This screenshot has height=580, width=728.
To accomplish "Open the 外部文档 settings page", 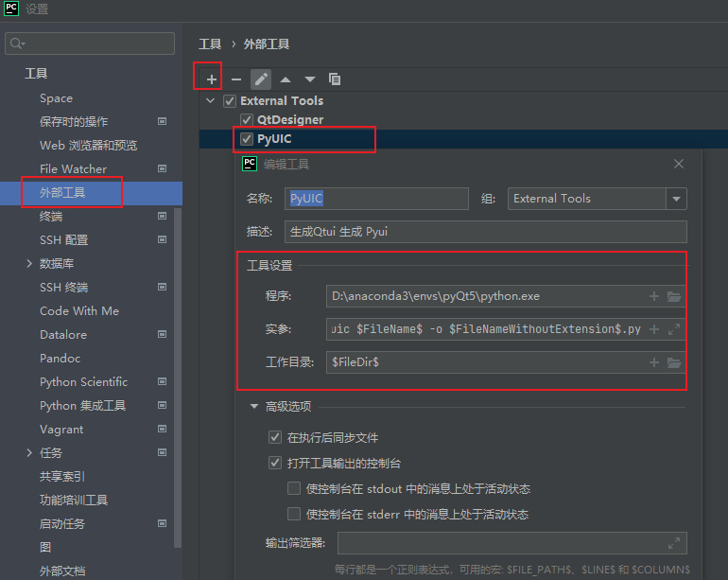I will [x=62, y=571].
